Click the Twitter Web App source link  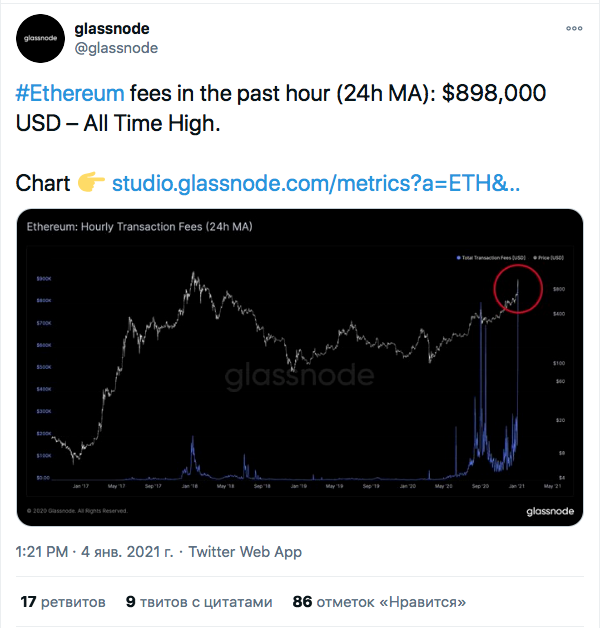click(x=245, y=552)
